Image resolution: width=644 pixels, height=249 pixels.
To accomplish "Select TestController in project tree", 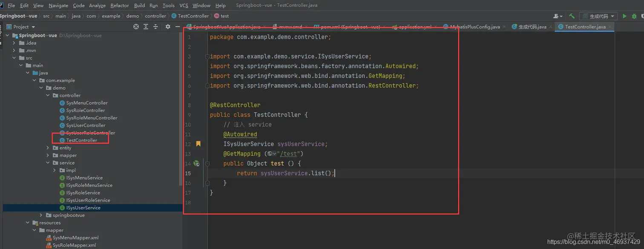I will pyautogui.click(x=81, y=140).
